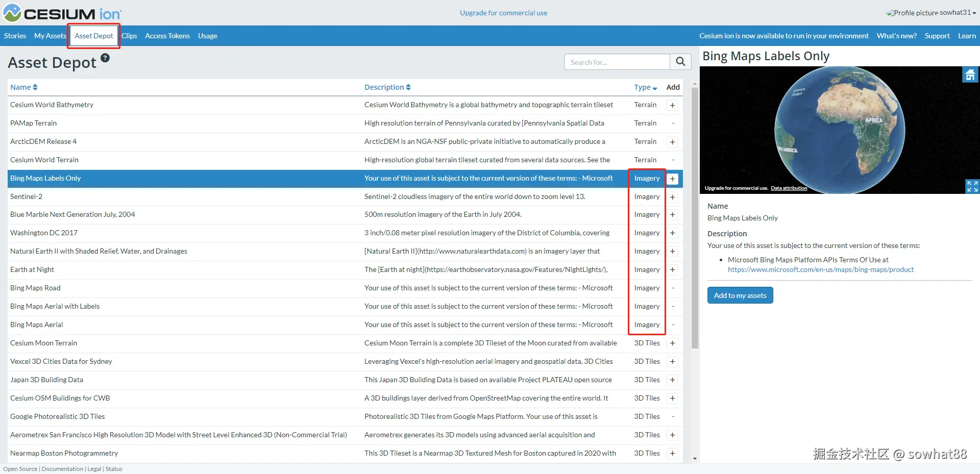Screen dimensions: 980x474
Task: Focus the 'Search for...' input field
Action: [617, 62]
